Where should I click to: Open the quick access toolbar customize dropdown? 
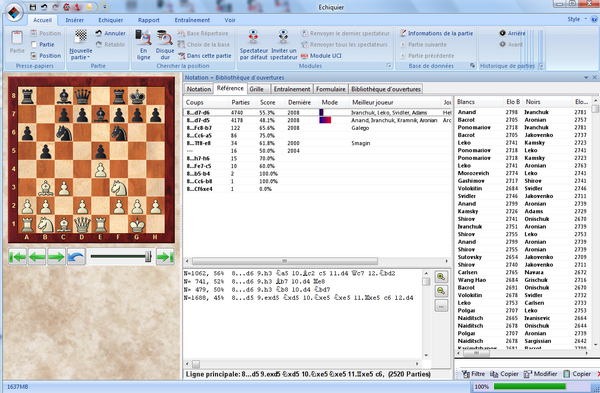tap(104, 7)
